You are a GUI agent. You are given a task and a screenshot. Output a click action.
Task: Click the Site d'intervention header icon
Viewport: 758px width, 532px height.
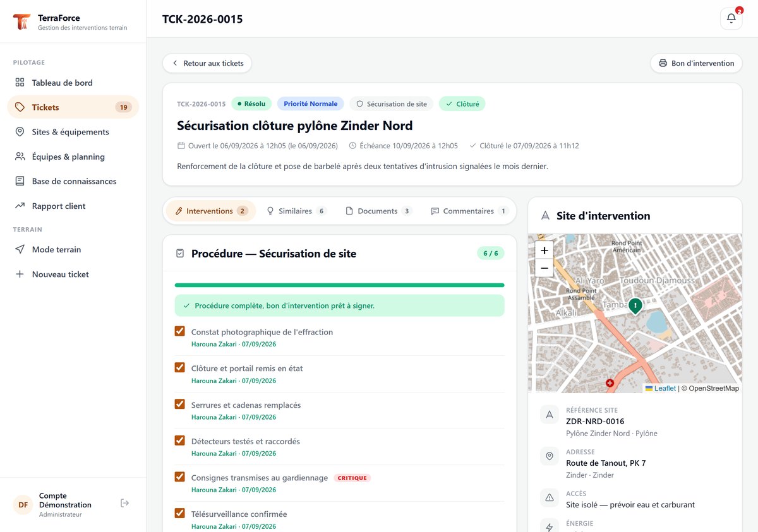pyautogui.click(x=546, y=216)
